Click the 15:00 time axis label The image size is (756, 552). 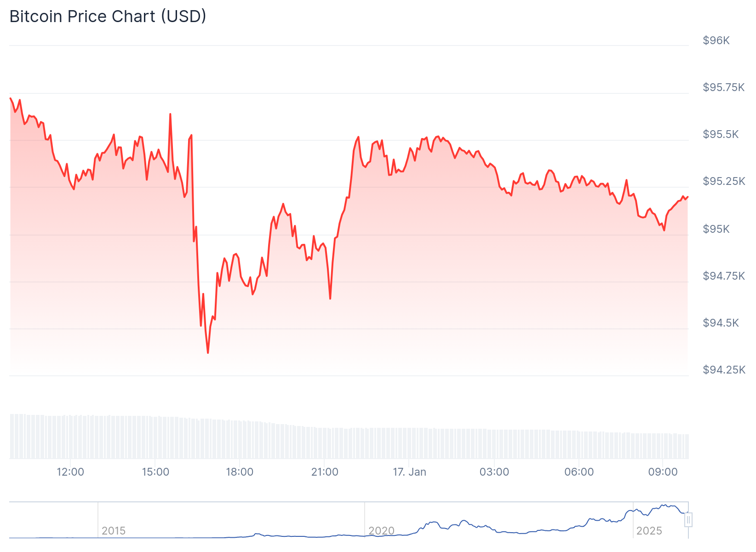155,472
